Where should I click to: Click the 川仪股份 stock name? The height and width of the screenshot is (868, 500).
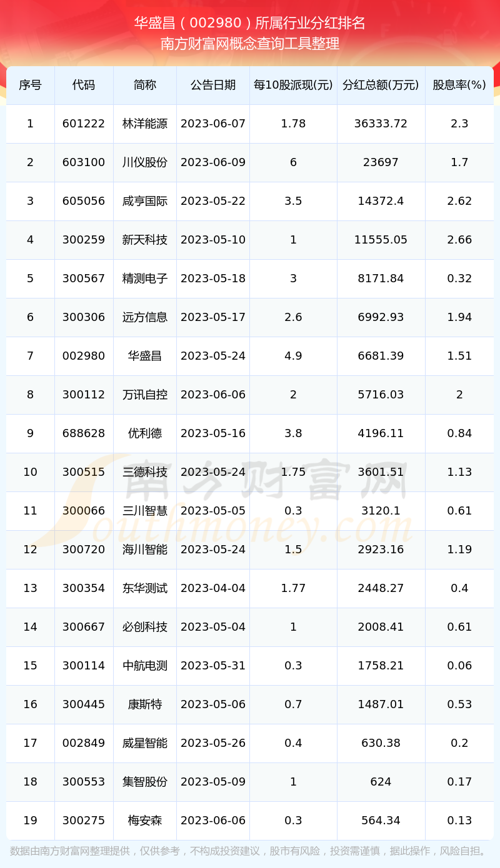pos(145,162)
